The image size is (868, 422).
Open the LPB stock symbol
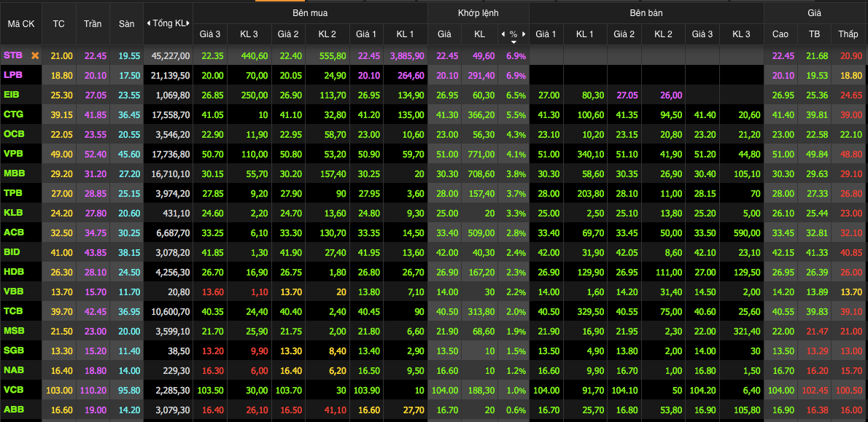[x=13, y=75]
